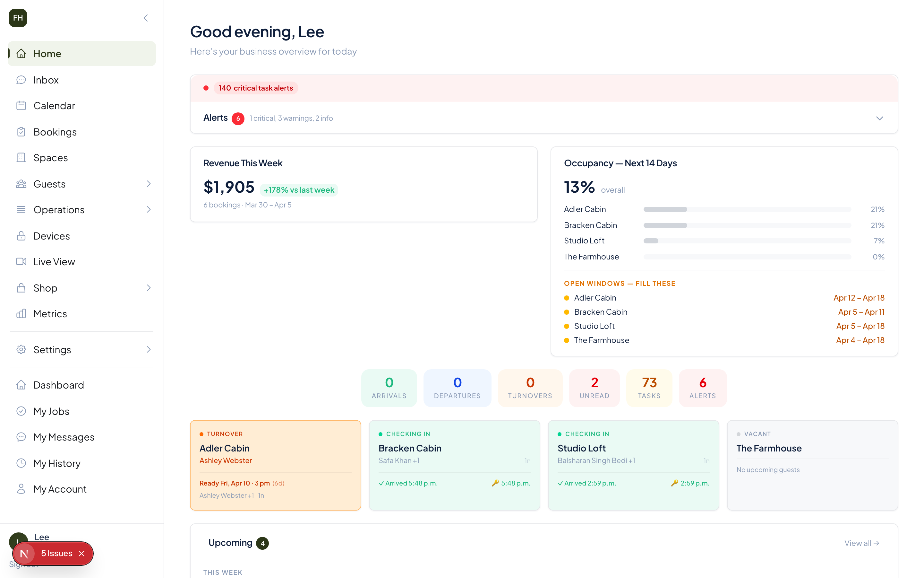Image resolution: width=924 pixels, height=578 pixels.
Task: Click the Inbox chat bubble icon
Action: 21,80
